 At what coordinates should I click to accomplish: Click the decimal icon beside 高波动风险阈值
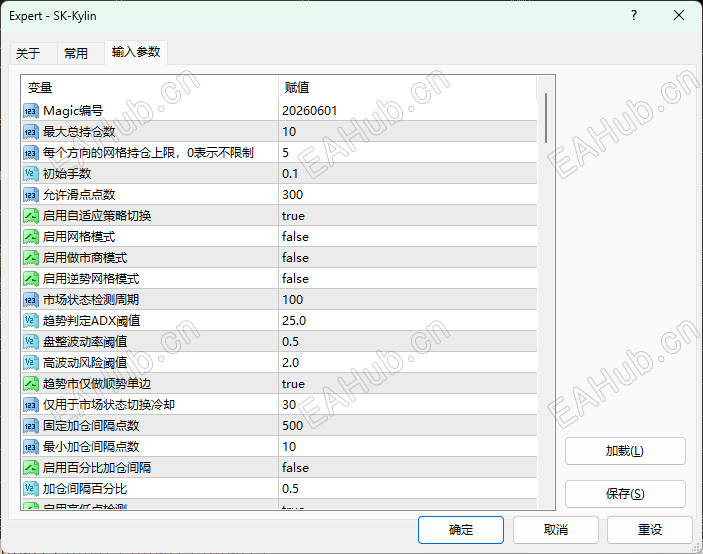point(30,363)
